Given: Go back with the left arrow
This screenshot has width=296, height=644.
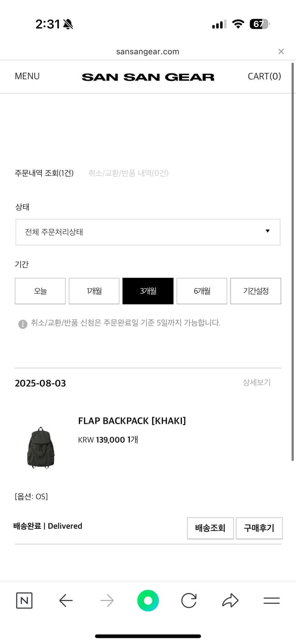Looking at the screenshot, I should click(x=66, y=601).
